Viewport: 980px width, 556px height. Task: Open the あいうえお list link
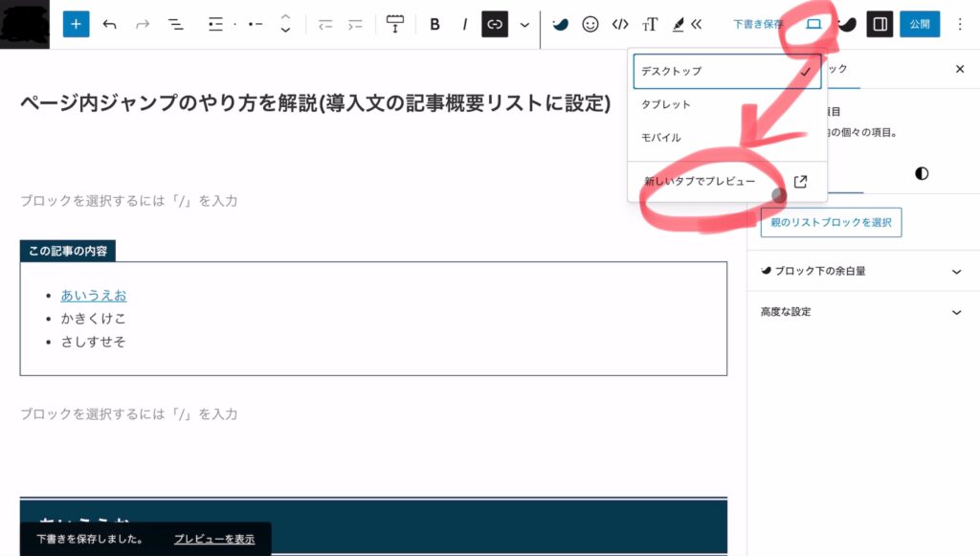pyautogui.click(x=94, y=296)
